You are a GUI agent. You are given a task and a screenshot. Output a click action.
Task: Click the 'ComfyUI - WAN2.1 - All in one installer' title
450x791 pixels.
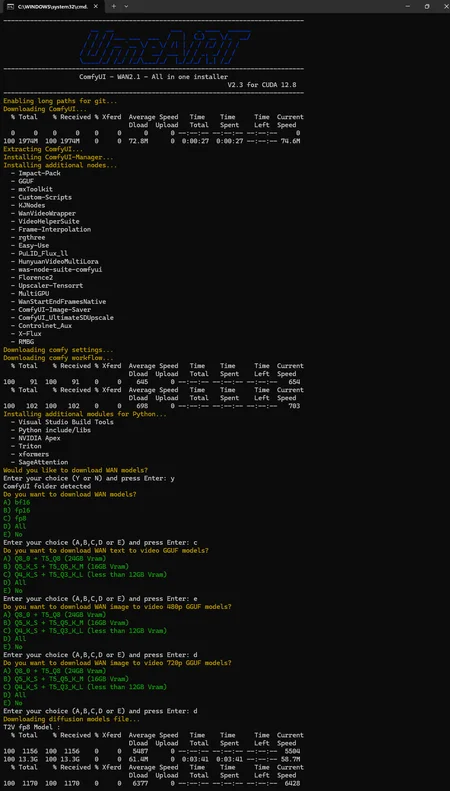pos(153,77)
